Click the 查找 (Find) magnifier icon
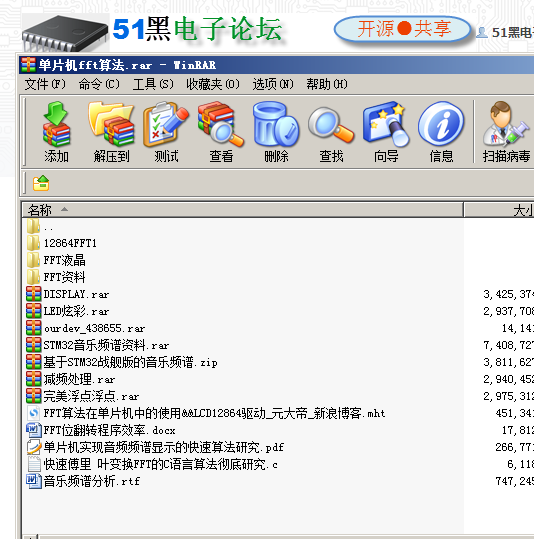 [331, 125]
